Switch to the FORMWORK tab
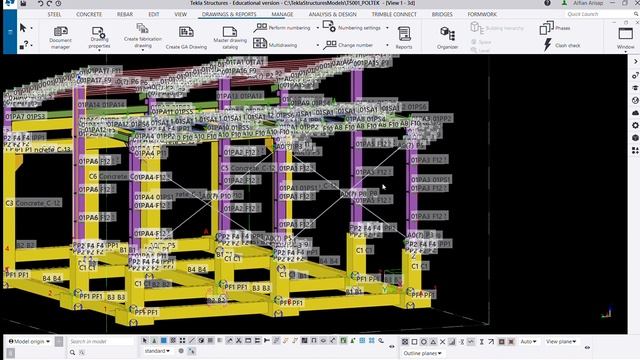Image resolution: width=640 pixels, height=360 pixels. [x=482, y=14]
